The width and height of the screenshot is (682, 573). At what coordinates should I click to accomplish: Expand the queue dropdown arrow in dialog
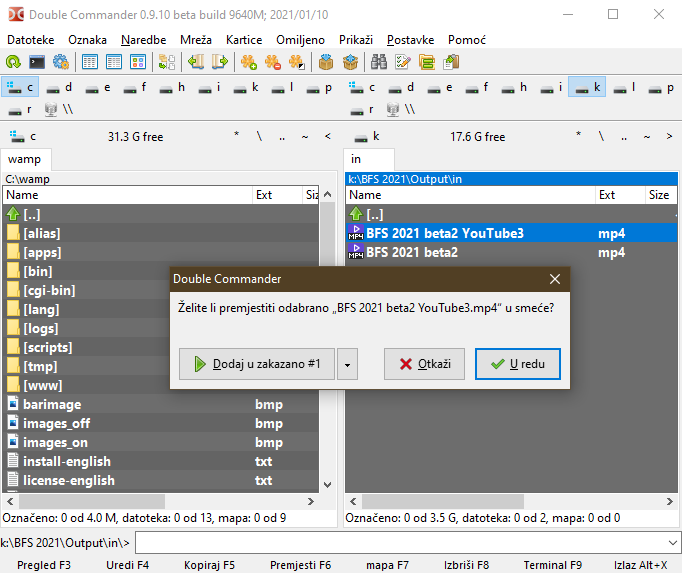(347, 364)
